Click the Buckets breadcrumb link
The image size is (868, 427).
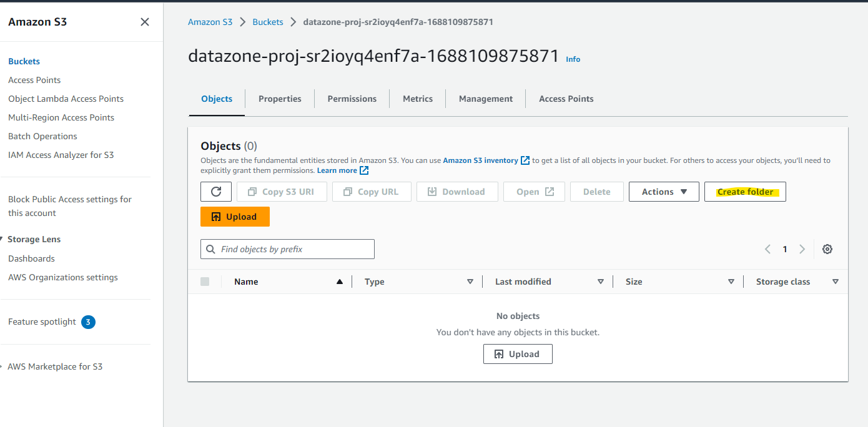tap(268, 22)
